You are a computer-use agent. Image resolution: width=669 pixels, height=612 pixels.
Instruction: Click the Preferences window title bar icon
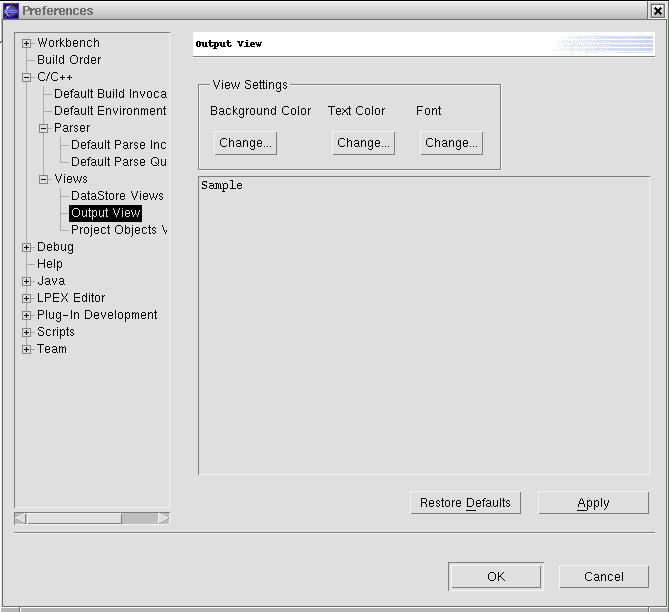click(11, 11)
